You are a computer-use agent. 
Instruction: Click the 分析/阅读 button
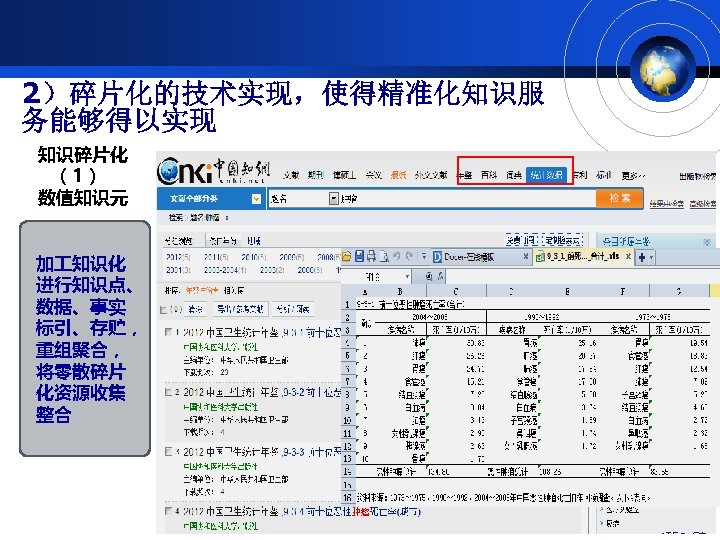[292, 309]
